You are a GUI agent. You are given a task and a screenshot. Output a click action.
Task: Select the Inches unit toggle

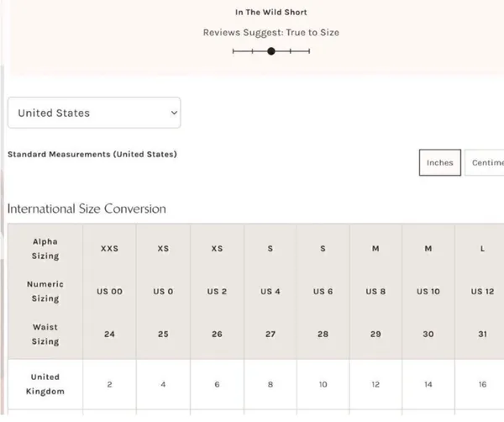tap(439, 162)
